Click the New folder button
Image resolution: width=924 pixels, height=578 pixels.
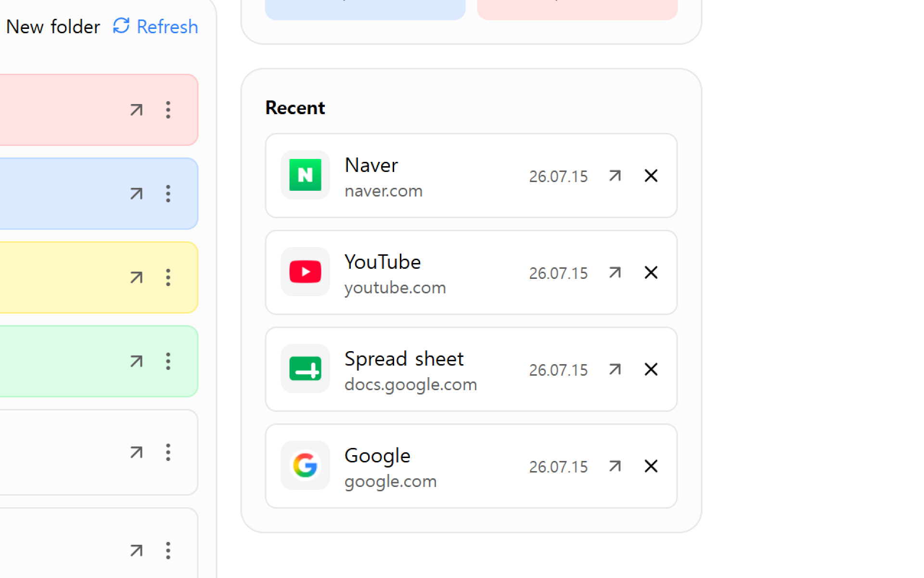(x=53, y=26)
